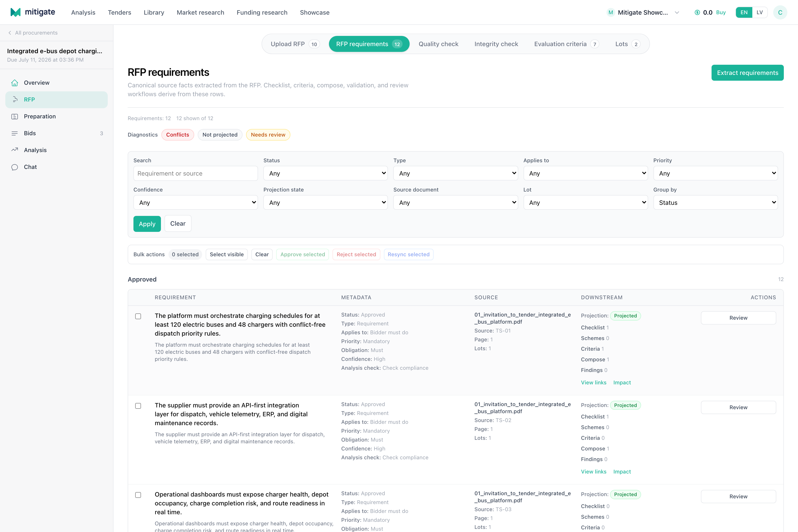Toggle the Not projected diagnostics filter
The image size is (798, 532).
click(x=220, y=135)
